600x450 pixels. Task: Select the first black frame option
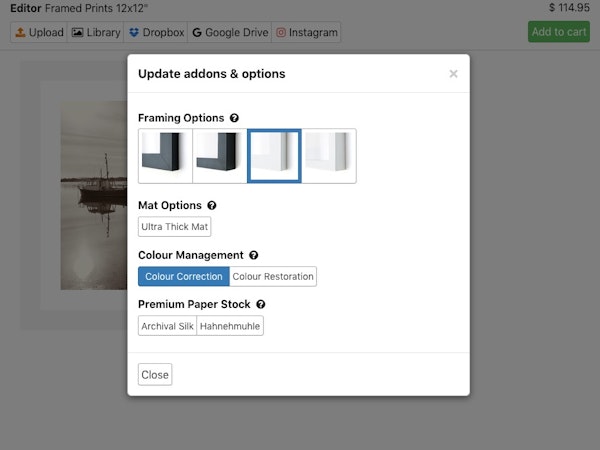pos(165,156)
